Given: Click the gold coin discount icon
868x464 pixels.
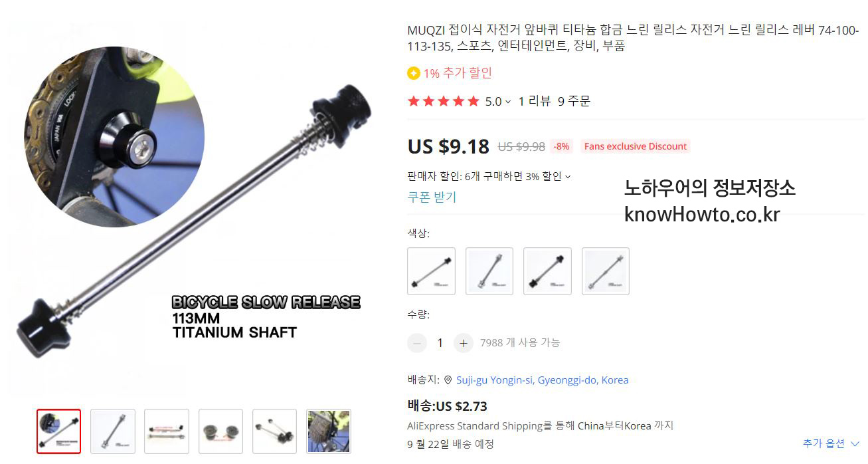Looking at the screenshot, I should [414, 73].
